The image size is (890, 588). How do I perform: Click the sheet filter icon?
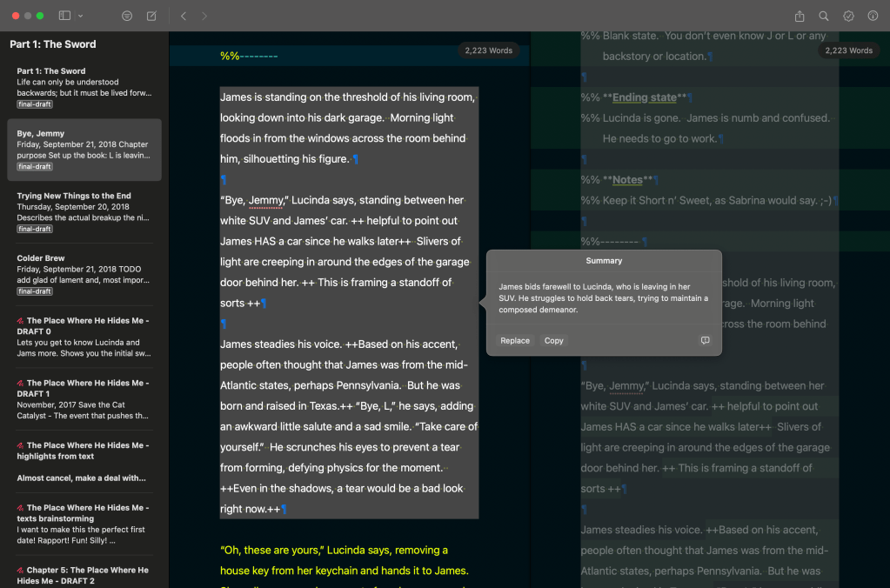[x=127, y=16]
